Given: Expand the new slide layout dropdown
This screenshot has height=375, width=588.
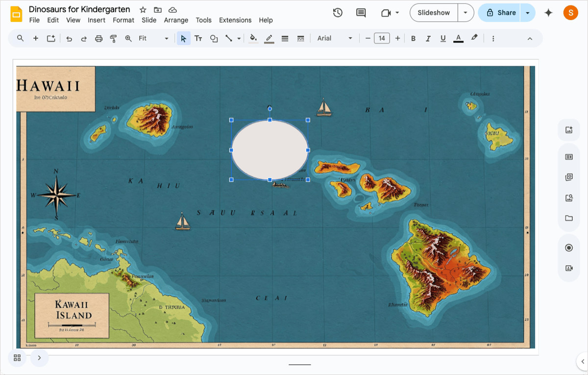Looking at the screenshot, I should (x=51, y=38).
